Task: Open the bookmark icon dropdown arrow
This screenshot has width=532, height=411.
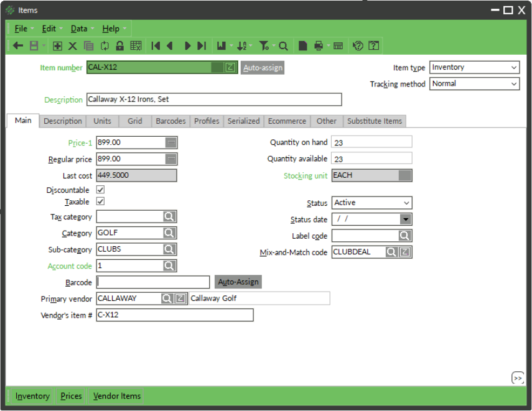Action: tap(231, 45)
